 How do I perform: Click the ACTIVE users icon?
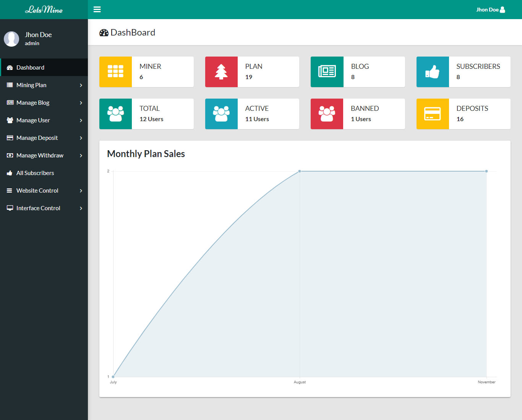[221, 114]
